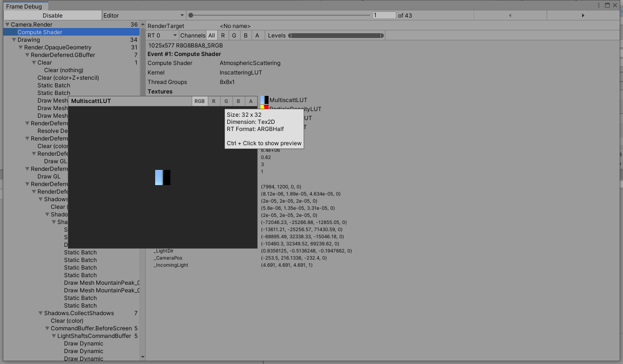Image resolution: width=623 pixels, height=364 pixels.
Task: Show only R channel in MultiscattLUT preview
Action: click(214, 101)
